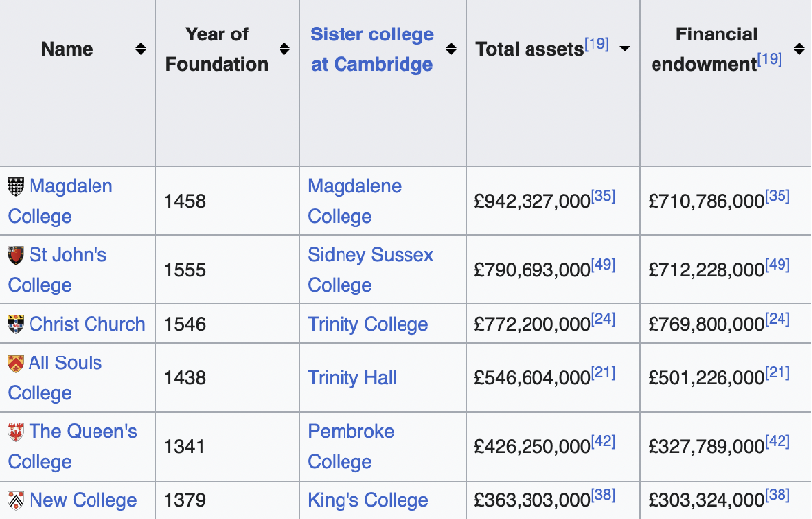The image size is (812, 519).
Task: Click the All Souls College crest icon
Action: 16,363
